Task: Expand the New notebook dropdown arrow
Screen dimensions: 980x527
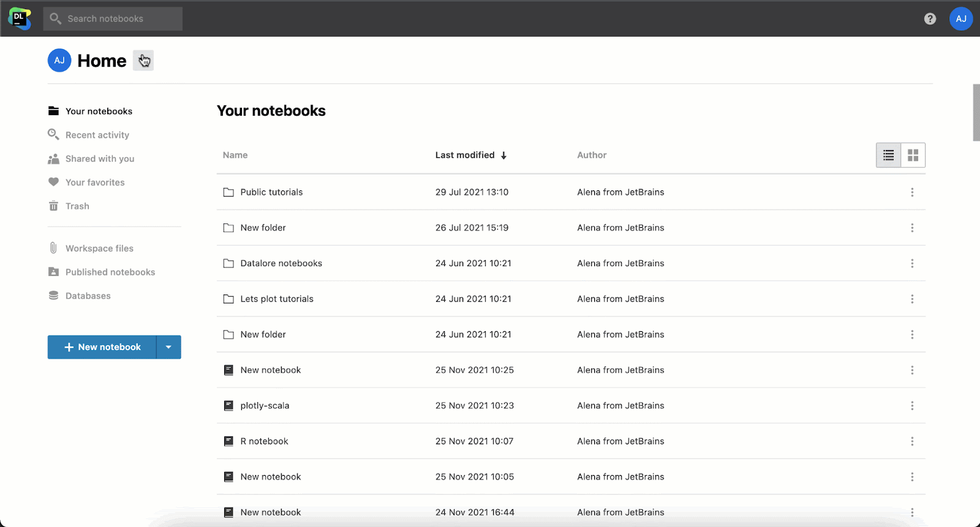Action: click(x=168, y=347)
